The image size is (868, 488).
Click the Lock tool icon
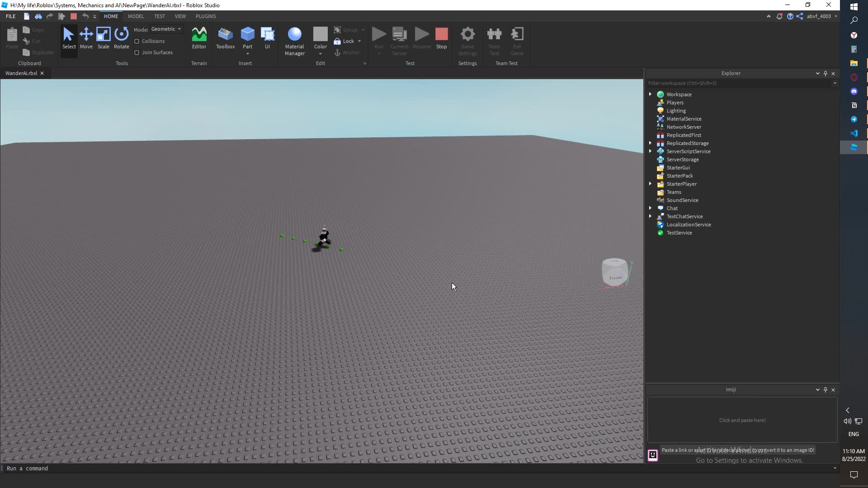pyautogui.click(x=337, y=41)
